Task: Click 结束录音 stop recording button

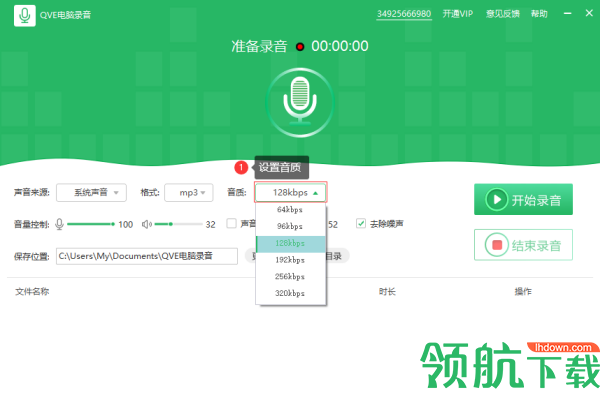Action: (523, 245)
